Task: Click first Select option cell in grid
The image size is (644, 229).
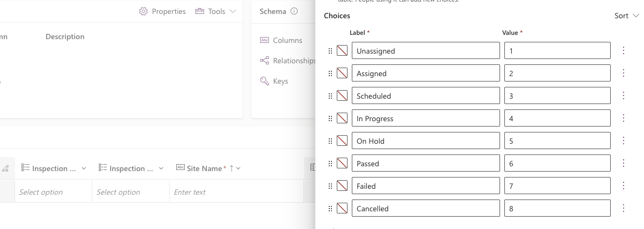Action: pyautogui.click(x=53, y=192)
